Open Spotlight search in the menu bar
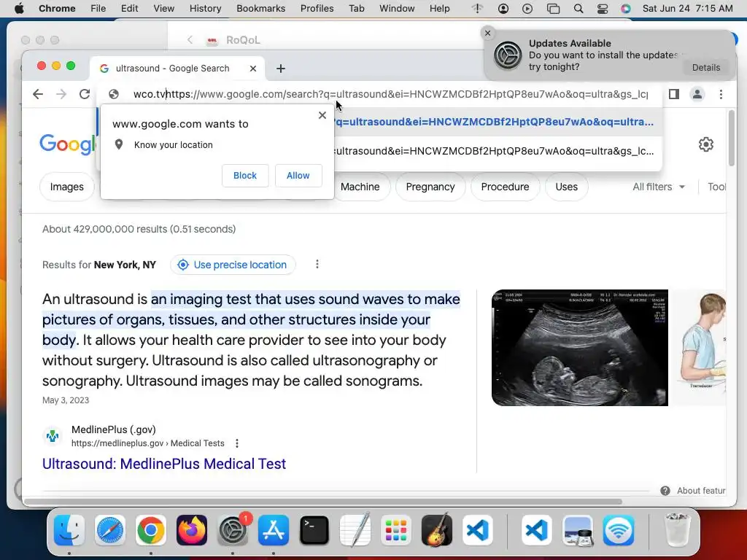 pos(578,9)
